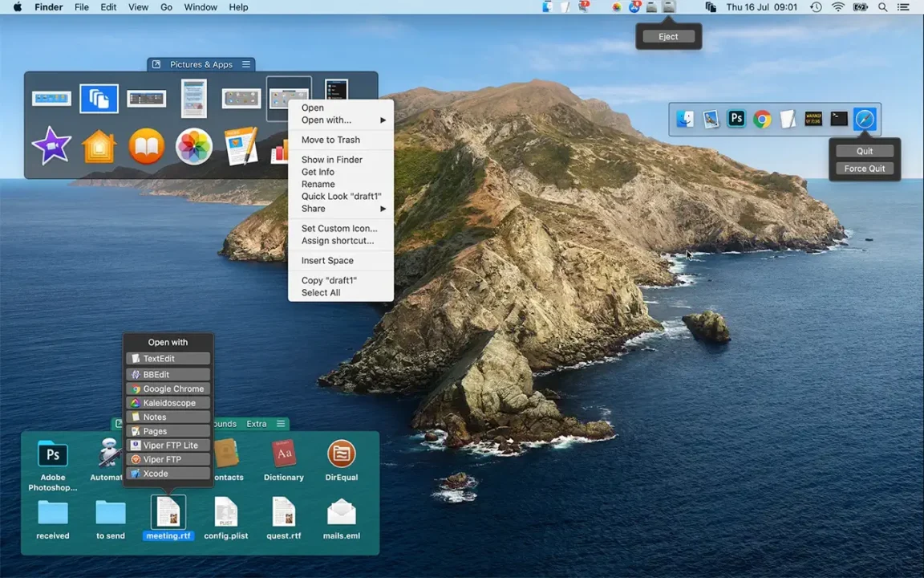The image size is (924, 578).
Task: Open the DirEqual app icon
Action: click(x=341, y=455)
